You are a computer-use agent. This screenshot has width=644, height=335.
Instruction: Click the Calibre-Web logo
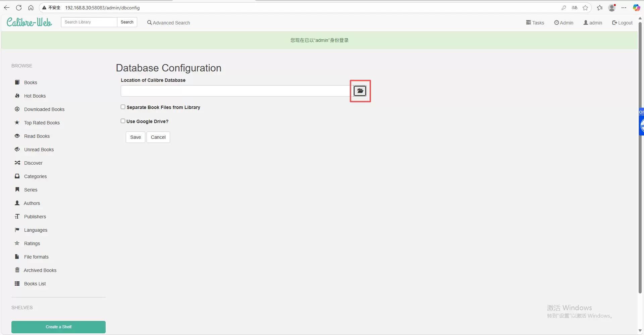pos(29,22)
